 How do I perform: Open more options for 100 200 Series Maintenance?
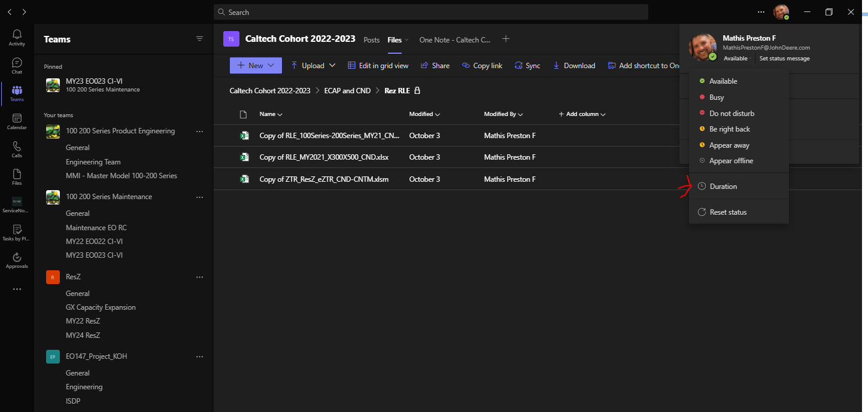[200, 197]
